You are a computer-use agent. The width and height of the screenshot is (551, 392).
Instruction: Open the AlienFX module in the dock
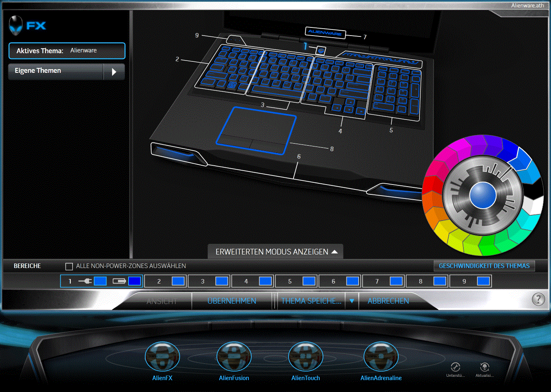click(x=162, y=356)
